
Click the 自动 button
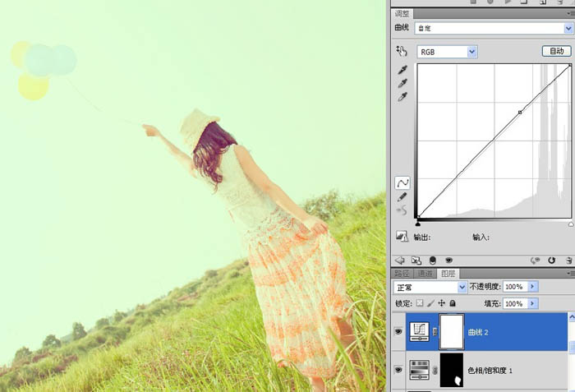click(x=556, y=51)
